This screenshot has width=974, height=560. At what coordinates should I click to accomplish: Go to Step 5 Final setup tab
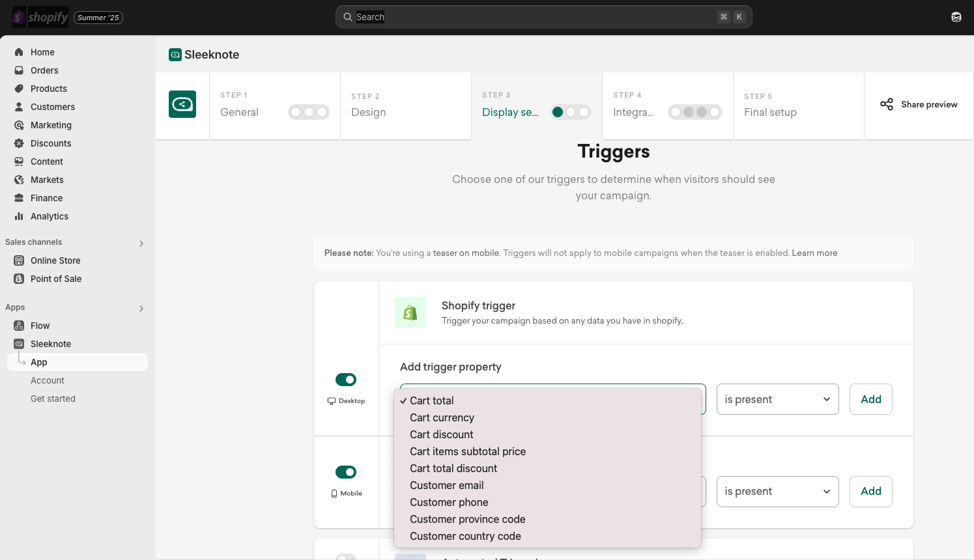pyautogui.click(x=799, y=105)
